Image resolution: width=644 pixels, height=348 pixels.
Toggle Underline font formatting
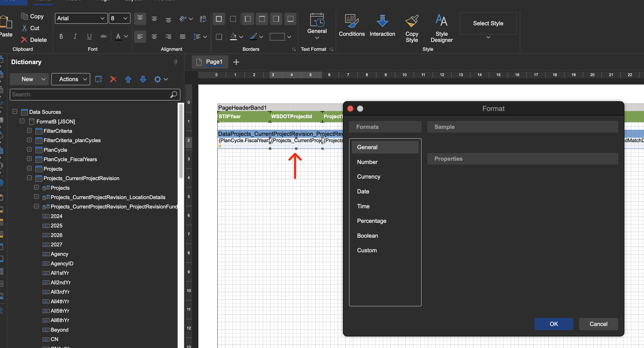89,37
